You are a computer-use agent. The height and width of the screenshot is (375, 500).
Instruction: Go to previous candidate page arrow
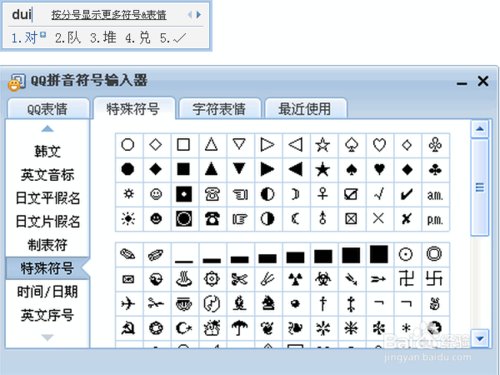pyautogui.click(x=190, y=15)
